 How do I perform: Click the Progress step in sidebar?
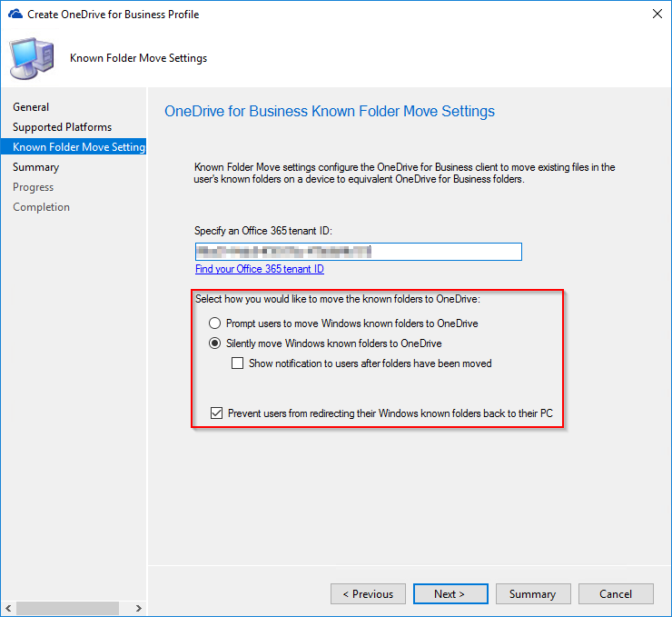[33, 187]
